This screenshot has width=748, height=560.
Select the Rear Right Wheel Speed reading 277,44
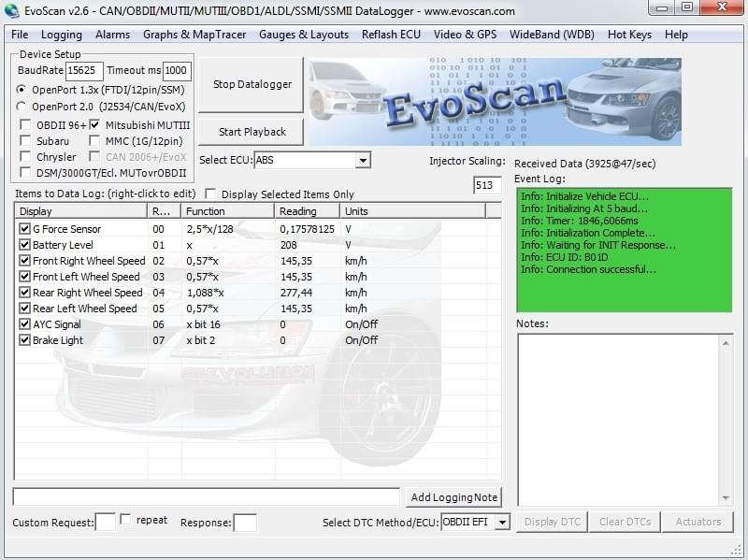[x=296, y=293]
